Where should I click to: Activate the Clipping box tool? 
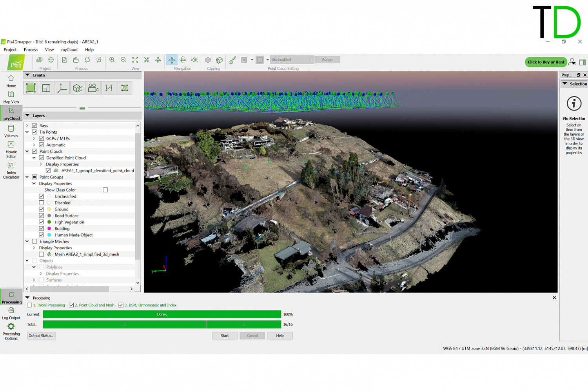pyautogui.click(x=208, y=60)
